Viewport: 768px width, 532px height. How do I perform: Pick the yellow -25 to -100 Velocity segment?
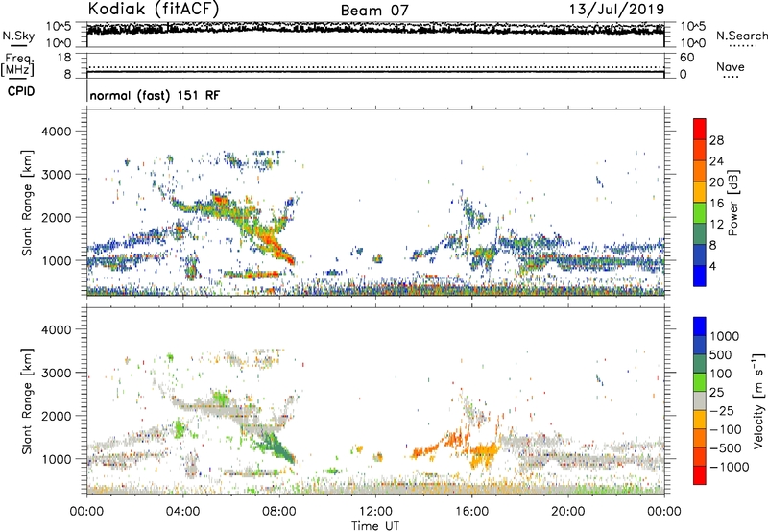coord(700,420)
